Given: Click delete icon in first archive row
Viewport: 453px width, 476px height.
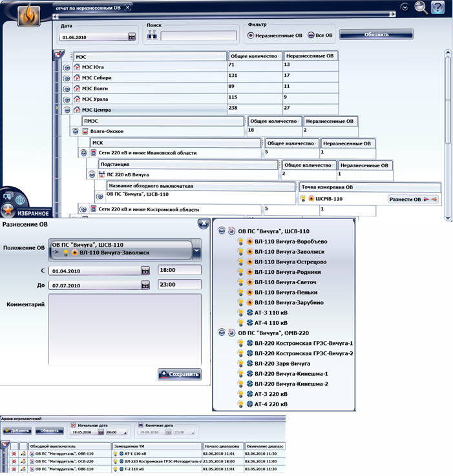Looking at the screenshot, I should click(x=14, y=454).
